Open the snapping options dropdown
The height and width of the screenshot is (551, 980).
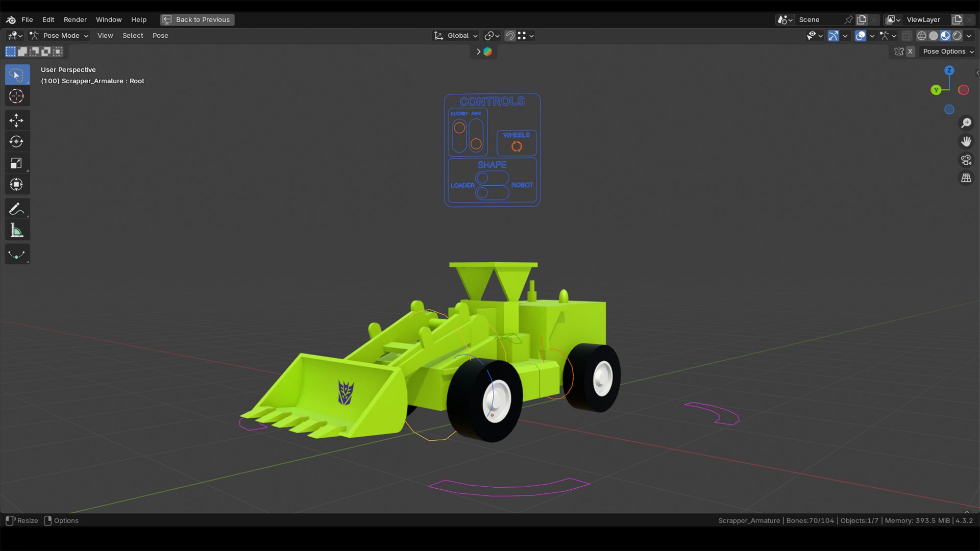click(x=526, y=36)
